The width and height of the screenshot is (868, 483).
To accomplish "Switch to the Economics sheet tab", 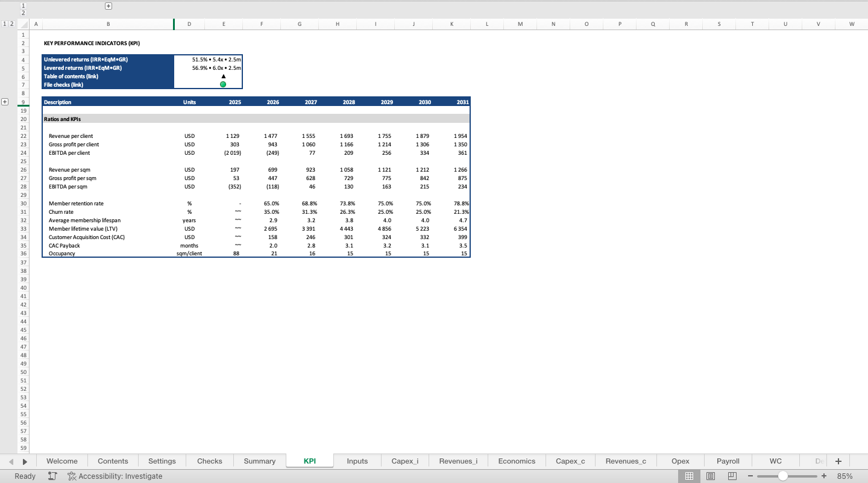I will pos(516,461).
